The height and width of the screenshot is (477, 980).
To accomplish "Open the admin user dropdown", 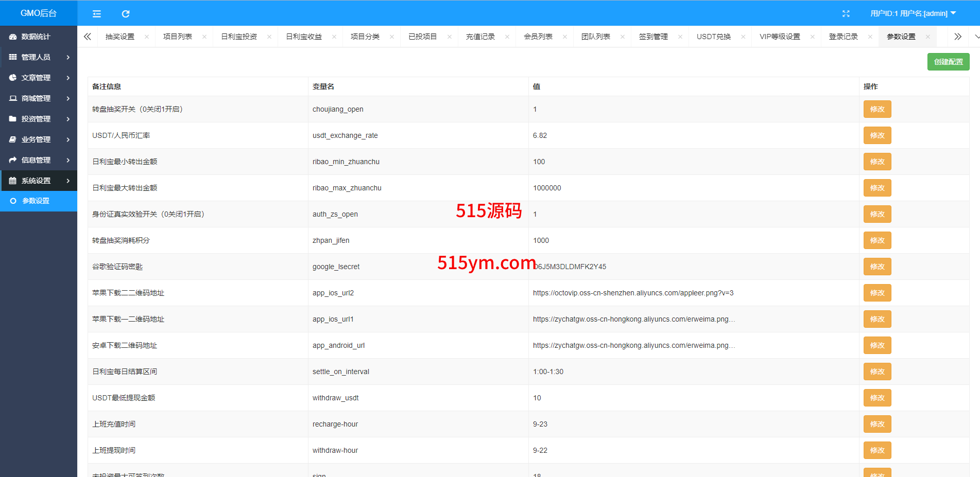I will 913,13.
